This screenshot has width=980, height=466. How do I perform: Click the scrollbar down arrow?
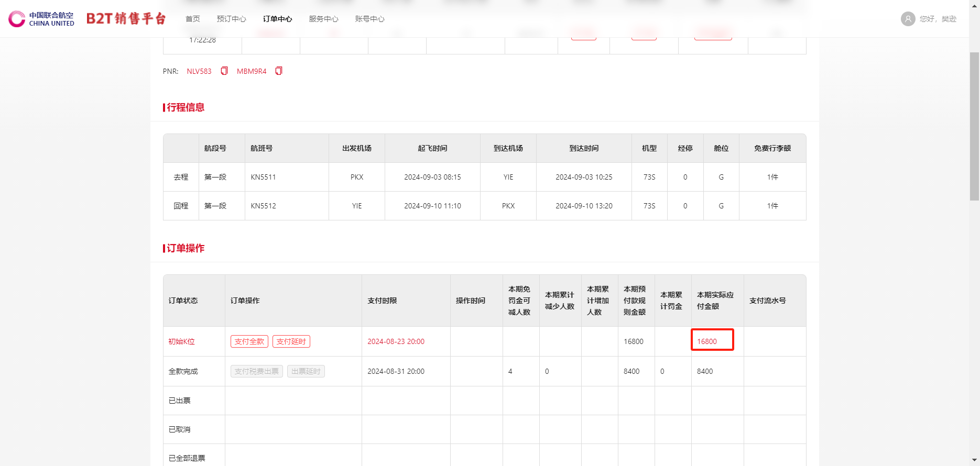(974, 461)
